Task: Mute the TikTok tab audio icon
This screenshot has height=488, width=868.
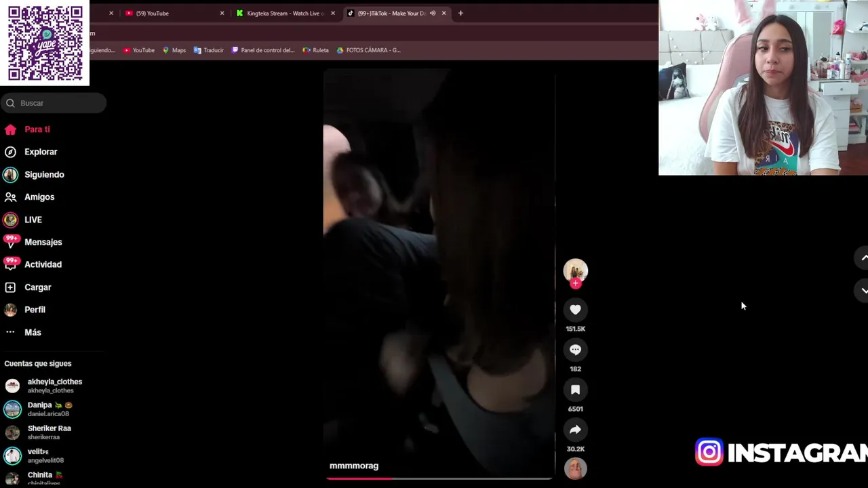Action: tap(433, 13)
